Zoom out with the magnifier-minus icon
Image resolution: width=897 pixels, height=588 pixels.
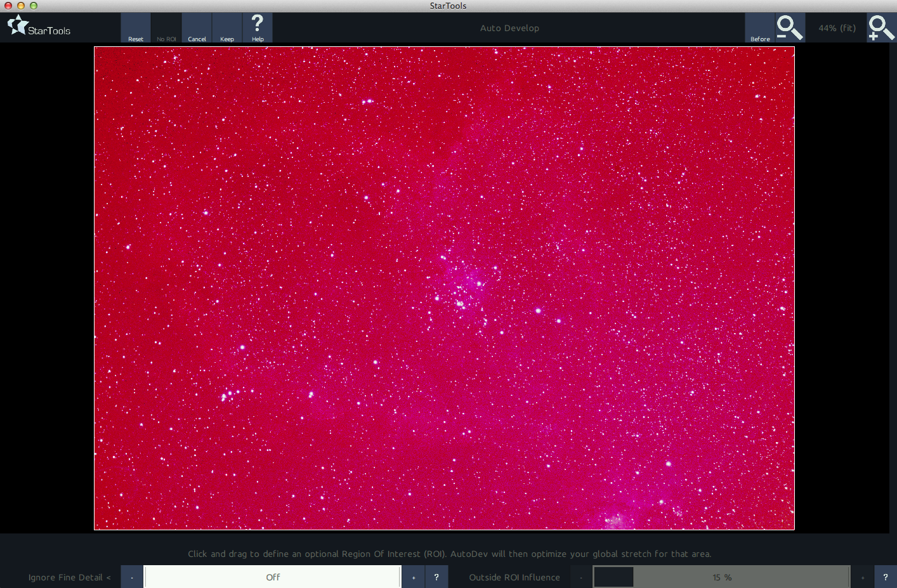789,27
